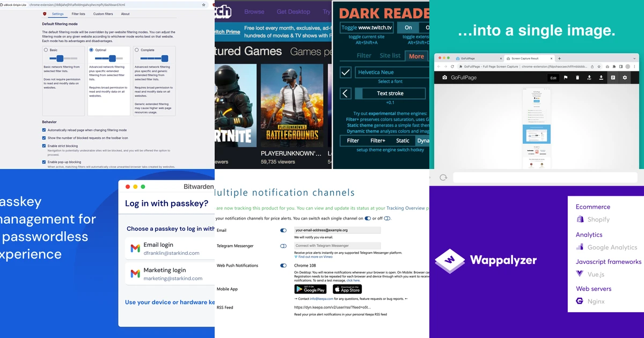Click the flag report icon in GoFullPage
This screenshot has height=338, width=644.
coord(566,77)
